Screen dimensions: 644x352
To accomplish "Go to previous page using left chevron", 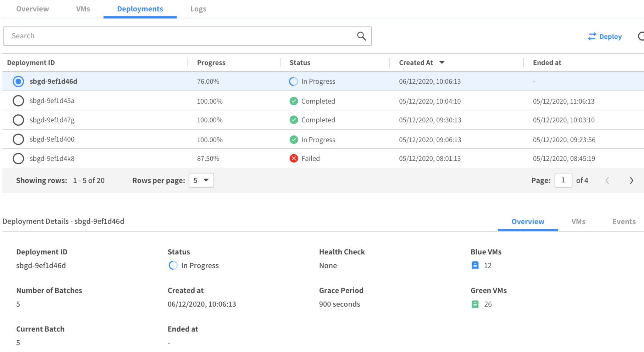I will coord(607,180).
